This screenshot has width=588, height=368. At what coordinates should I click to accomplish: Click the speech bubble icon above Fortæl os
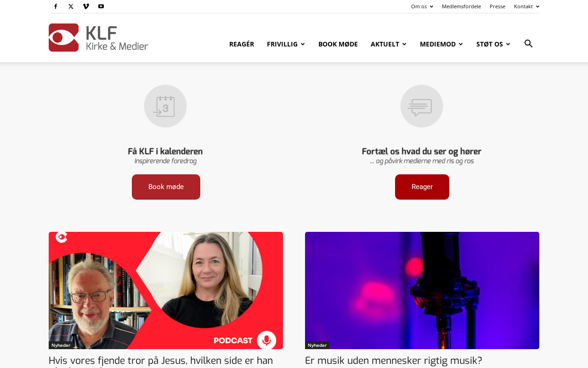tap(422, 106)
